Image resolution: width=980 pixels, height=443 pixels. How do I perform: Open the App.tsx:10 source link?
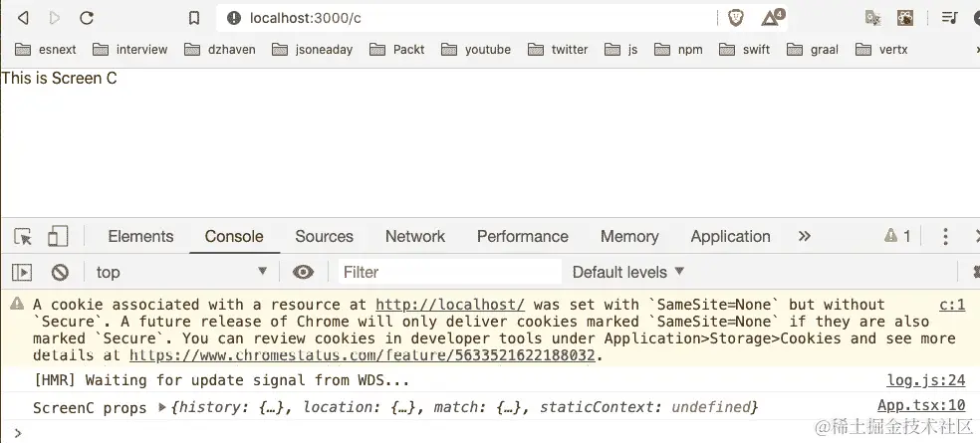(921, 405)
